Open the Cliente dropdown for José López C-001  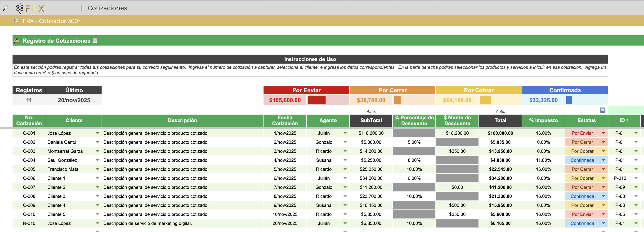(97, 133)
